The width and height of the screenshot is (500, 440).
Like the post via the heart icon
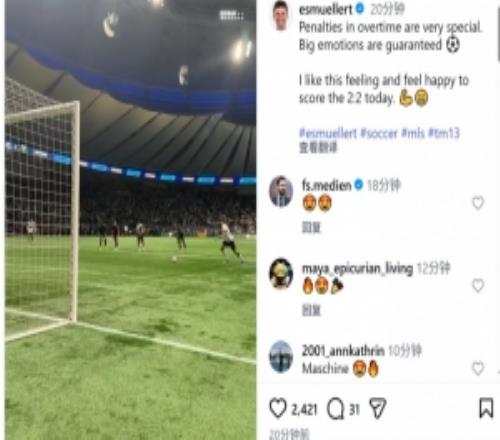coord(278,408)
